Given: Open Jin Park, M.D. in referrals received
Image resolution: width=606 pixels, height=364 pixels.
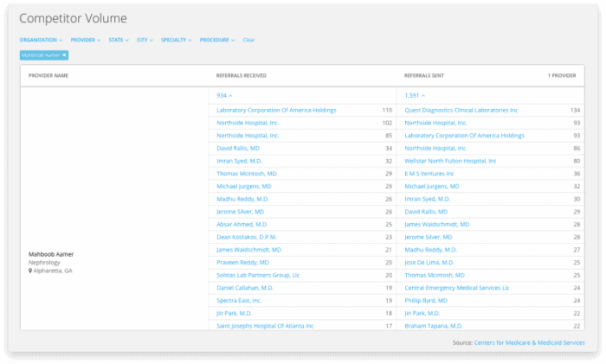Looking at the screenshot, I should [235, 314].
